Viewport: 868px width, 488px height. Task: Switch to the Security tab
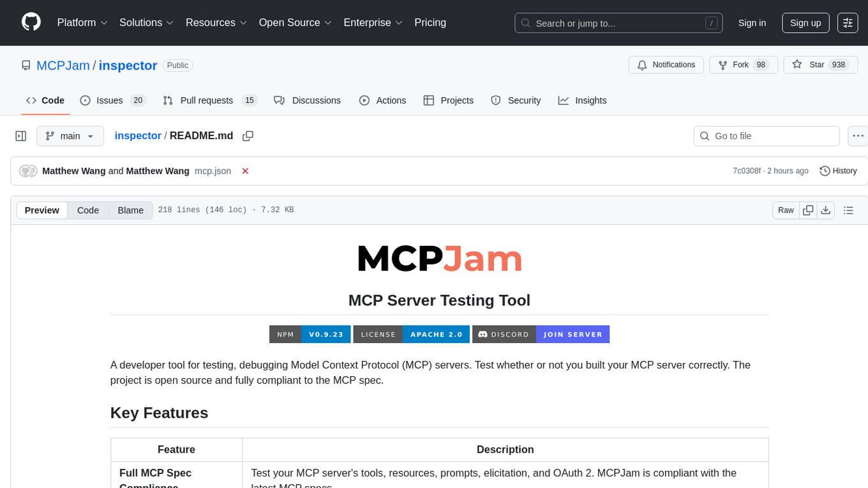516,100
